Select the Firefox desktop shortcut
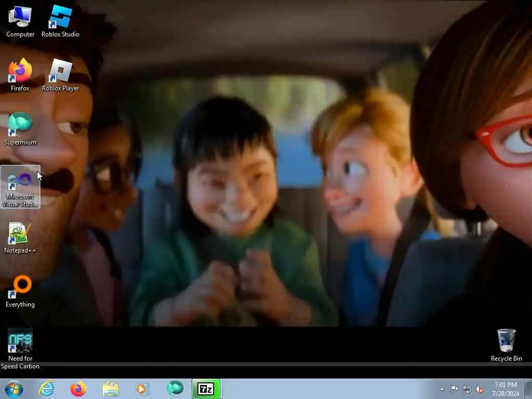This screenshot has height=399, width=532. click(20, 75)
